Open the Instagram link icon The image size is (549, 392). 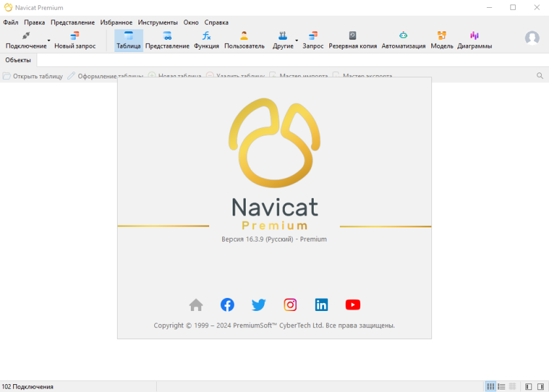[290, 305]
